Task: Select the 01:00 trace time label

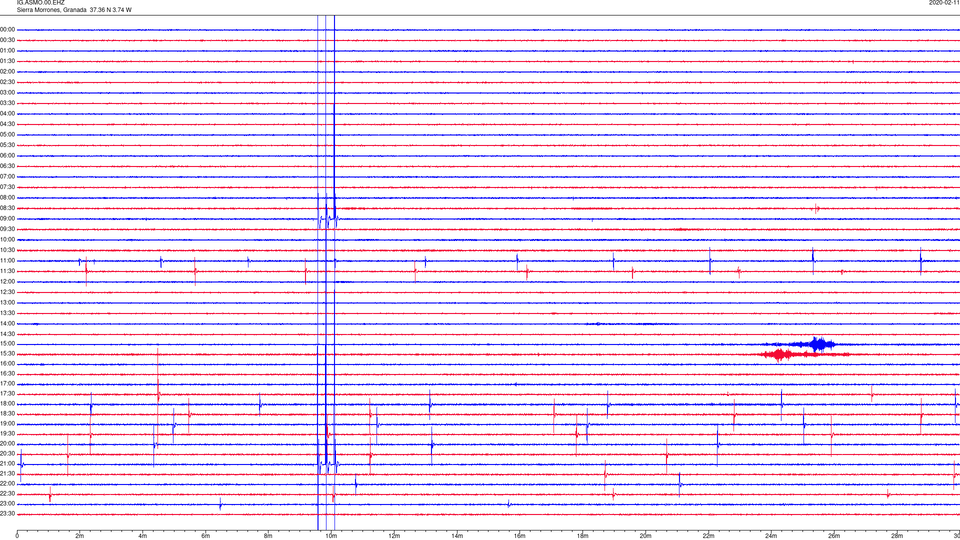Action: (x=8, y=50)
